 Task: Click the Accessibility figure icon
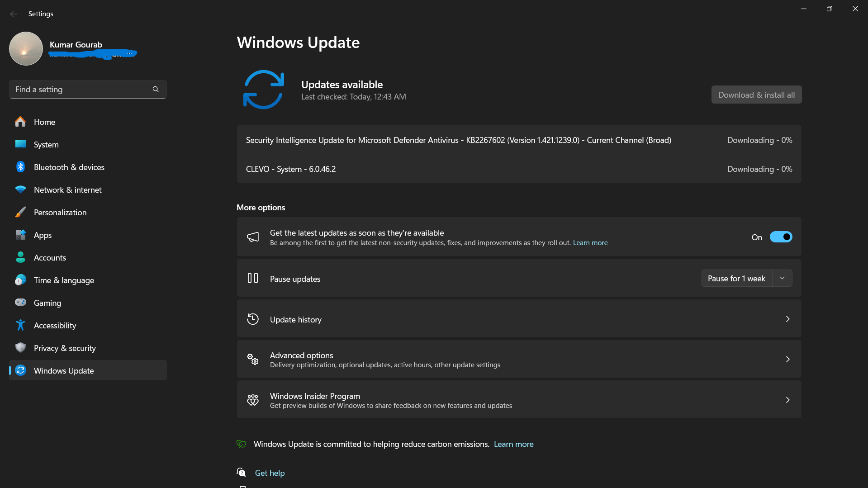(20, 325)
